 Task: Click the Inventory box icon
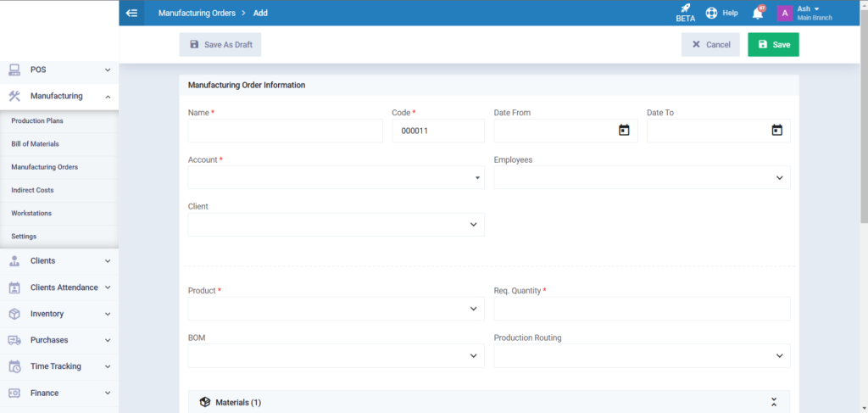pos(14,314)
